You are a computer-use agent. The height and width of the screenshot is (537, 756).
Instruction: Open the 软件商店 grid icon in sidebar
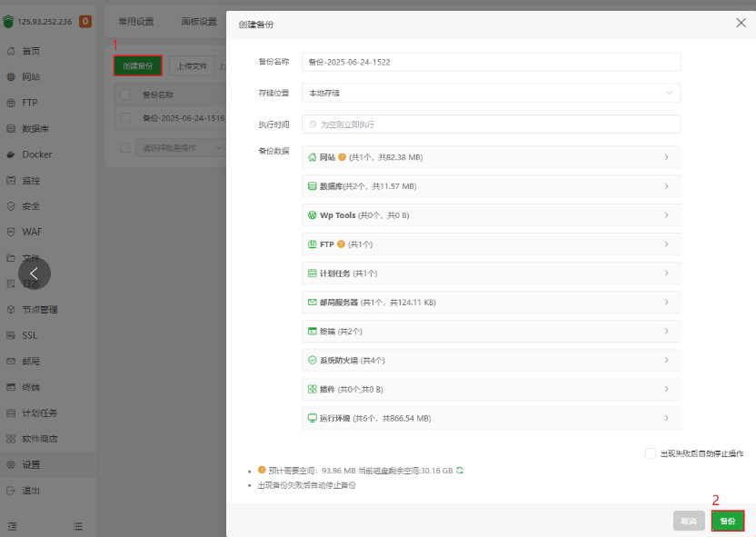(x=11, y=439)
